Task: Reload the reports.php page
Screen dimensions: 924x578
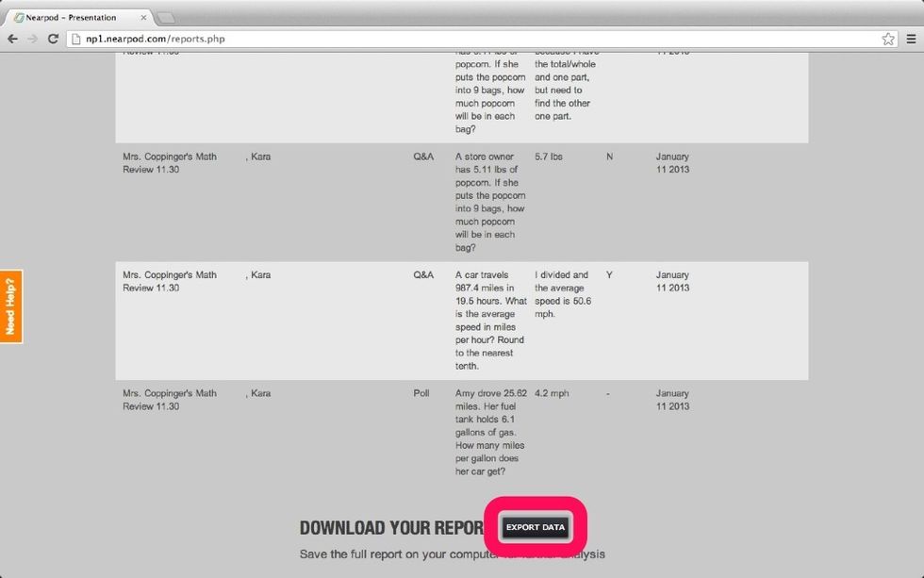Action: [54, 39]
